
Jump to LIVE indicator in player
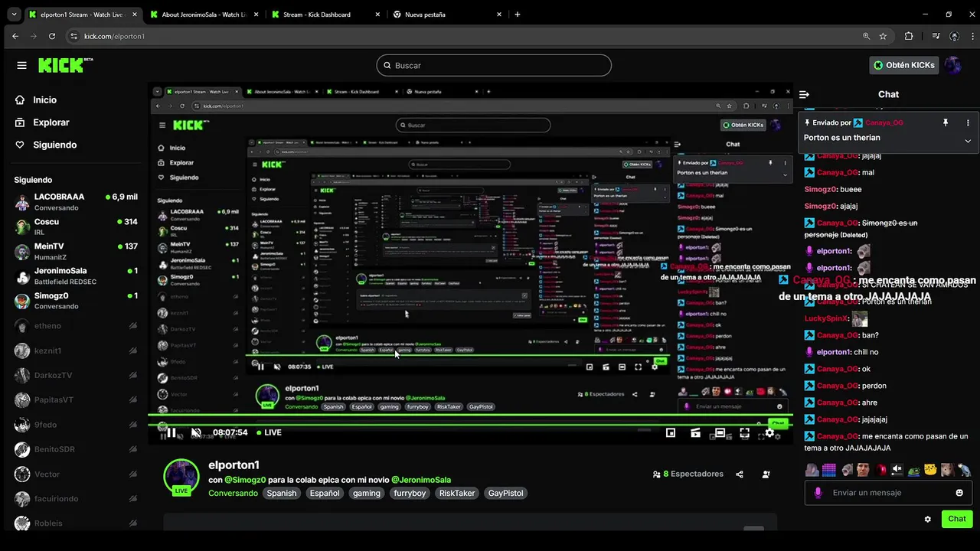(269, 432)
